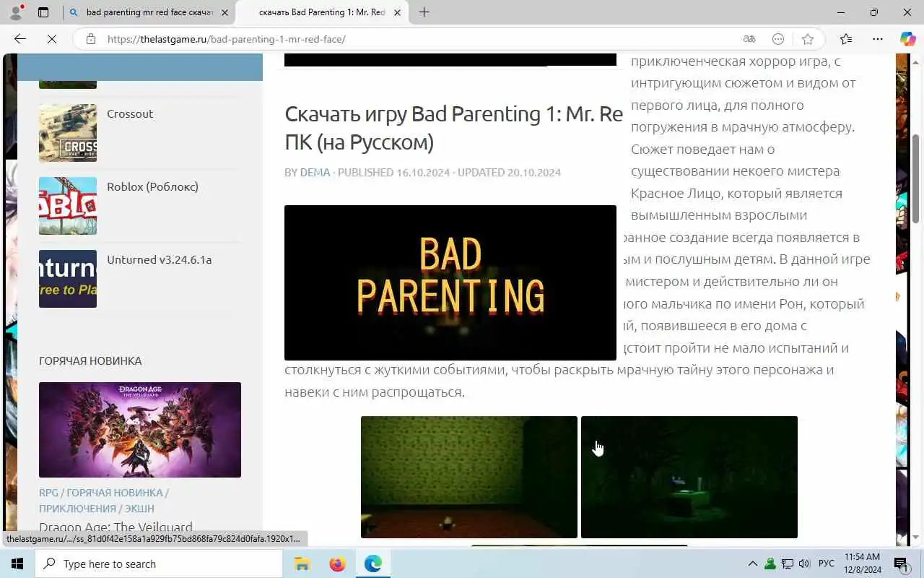Open the notification center icon
The image size is (924, 578).
[x=902, y=564]
